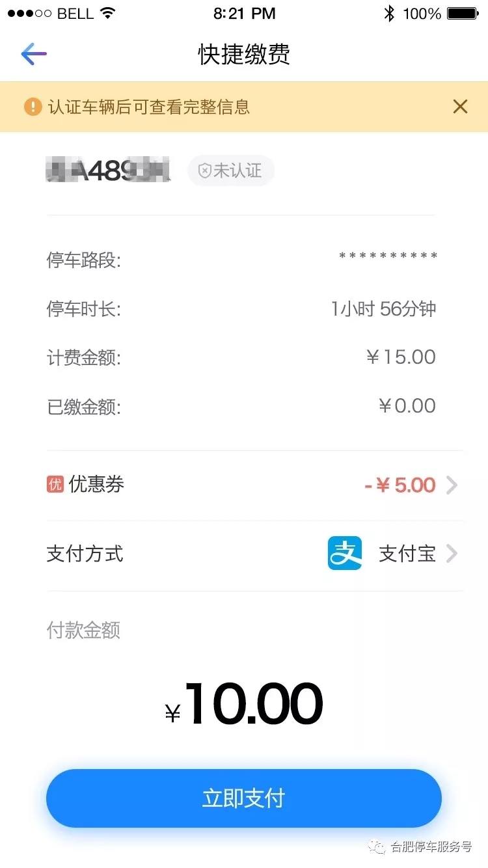Tap the 认证车辆后可查看完整信息 notice text
The image size is (488, 868).
click(149, 107)
